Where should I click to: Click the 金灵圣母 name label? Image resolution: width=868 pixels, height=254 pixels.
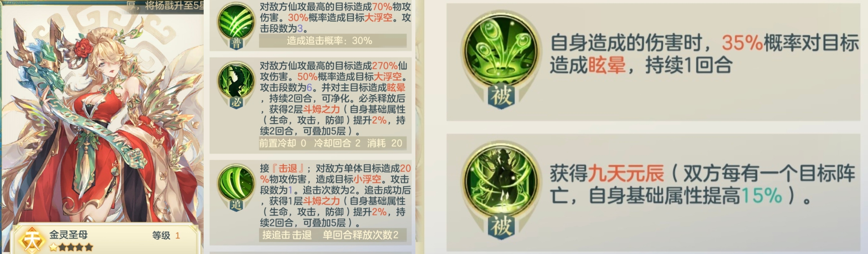click(x=68, y=235)
